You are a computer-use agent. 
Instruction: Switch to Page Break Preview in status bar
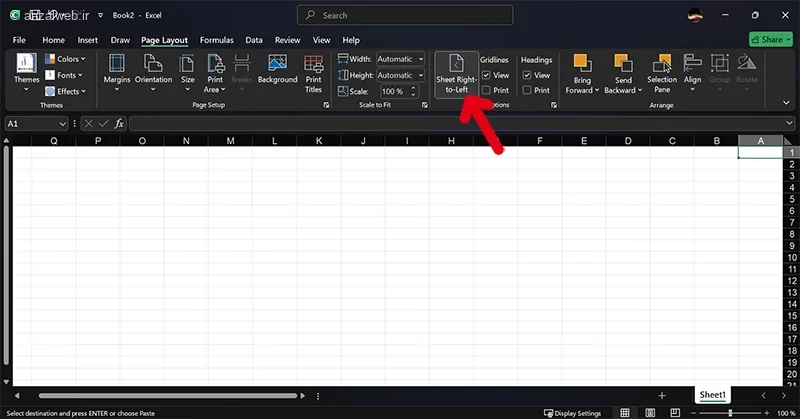coord(675,412)
